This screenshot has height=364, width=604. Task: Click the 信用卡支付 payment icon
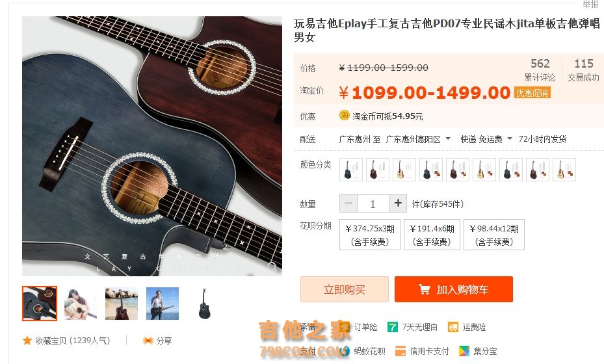click(400, 351)
